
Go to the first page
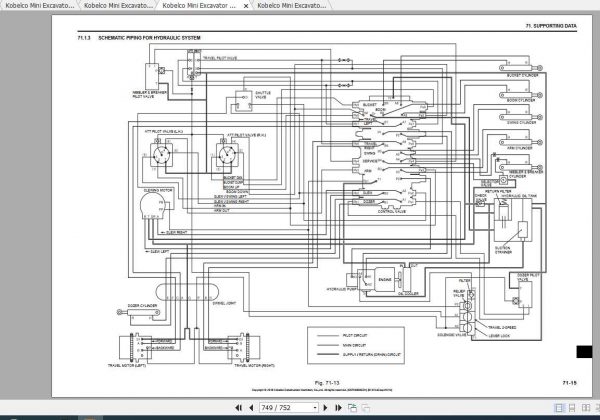point(238,408)
